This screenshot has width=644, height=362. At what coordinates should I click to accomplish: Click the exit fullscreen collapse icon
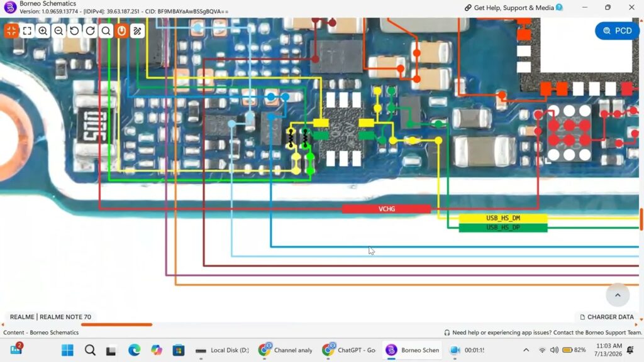coord(11,31)
